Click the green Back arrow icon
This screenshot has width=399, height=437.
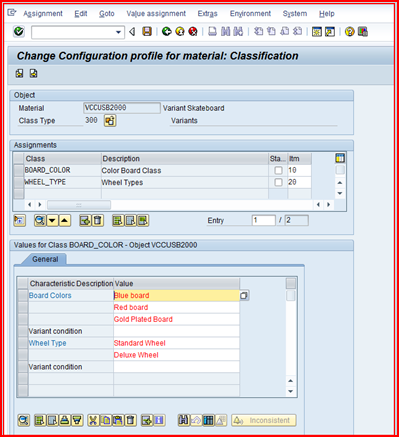coord(167,32)
